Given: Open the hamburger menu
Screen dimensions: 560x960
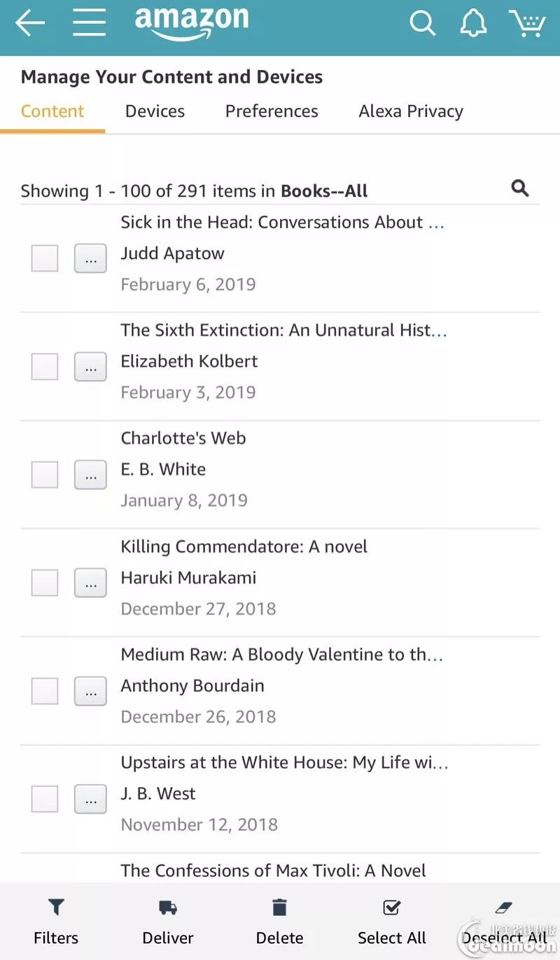Looking at the screenshot, I should (x=90, y=23).
